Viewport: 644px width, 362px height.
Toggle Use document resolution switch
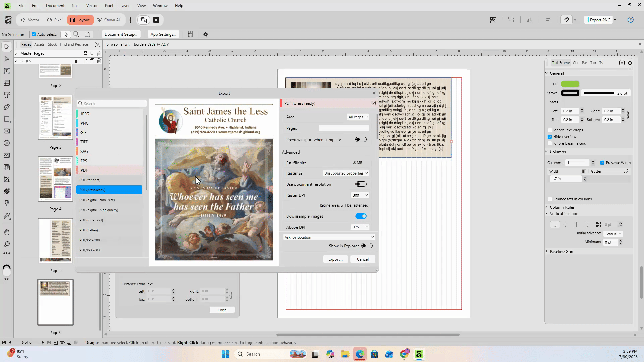tap(361, 184)
